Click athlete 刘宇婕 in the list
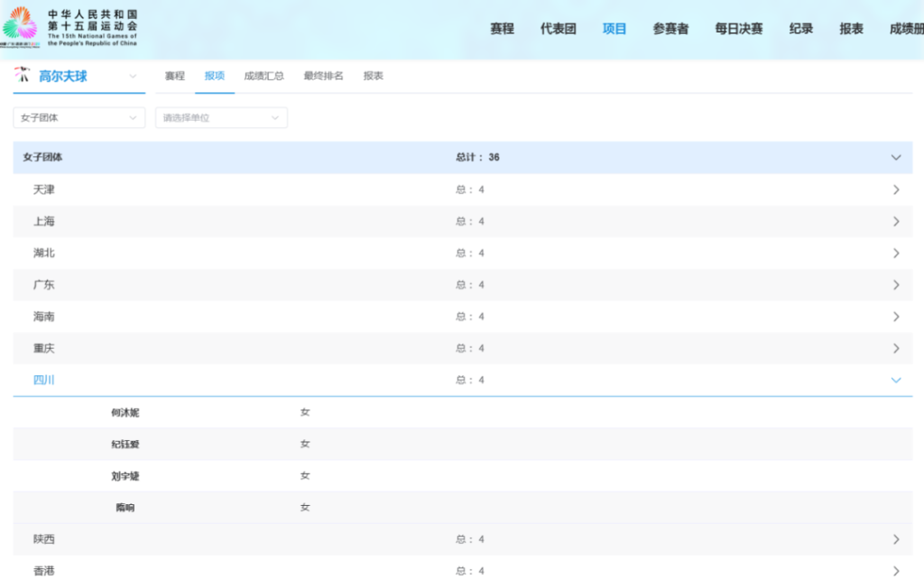Screen dimensions: 924x588 pyautogui.click(x=126, y=475)
